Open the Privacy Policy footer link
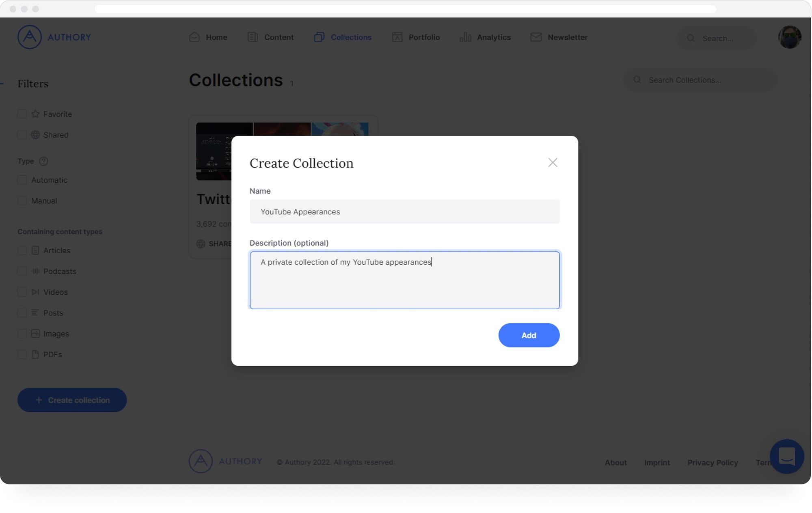Viewport: 812px width, 513px height. pos(713,463)
